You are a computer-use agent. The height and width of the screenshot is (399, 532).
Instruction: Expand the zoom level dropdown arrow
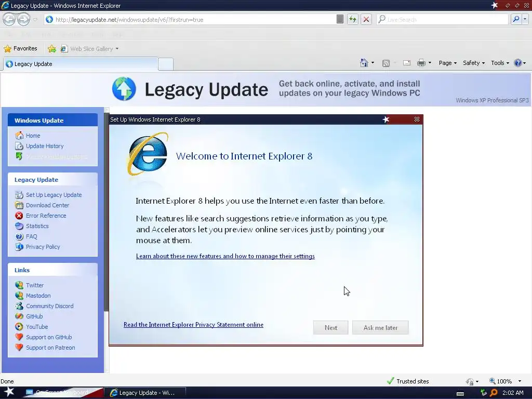[x=520, y=381]
